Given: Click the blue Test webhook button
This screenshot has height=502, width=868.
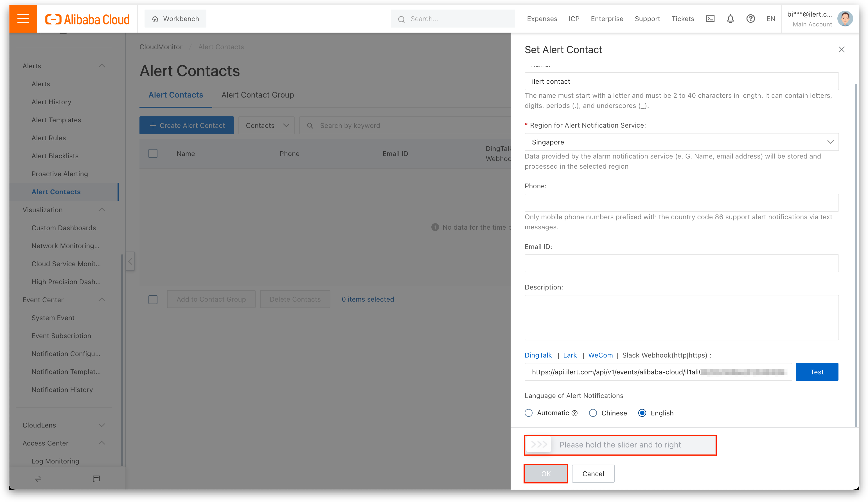Looking at the screenshot, I should click(x=817, y=372).
